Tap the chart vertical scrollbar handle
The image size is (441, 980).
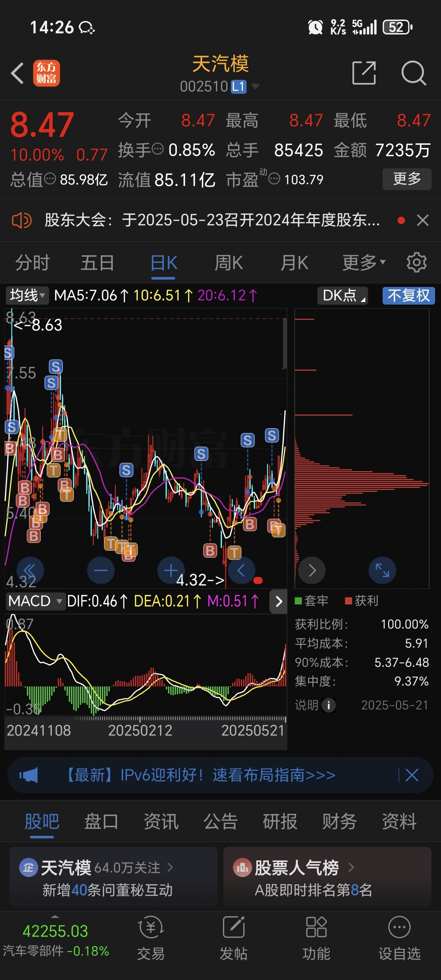[284, 344]
